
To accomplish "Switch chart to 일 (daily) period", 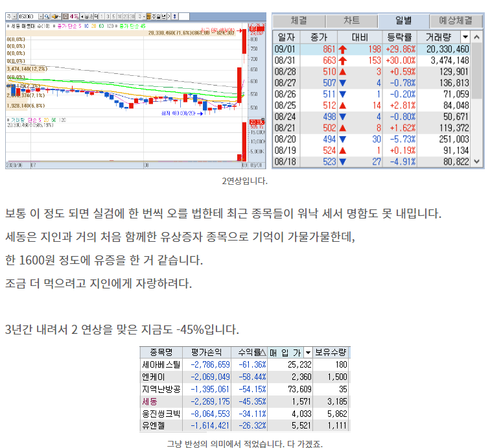I will 149,17.
